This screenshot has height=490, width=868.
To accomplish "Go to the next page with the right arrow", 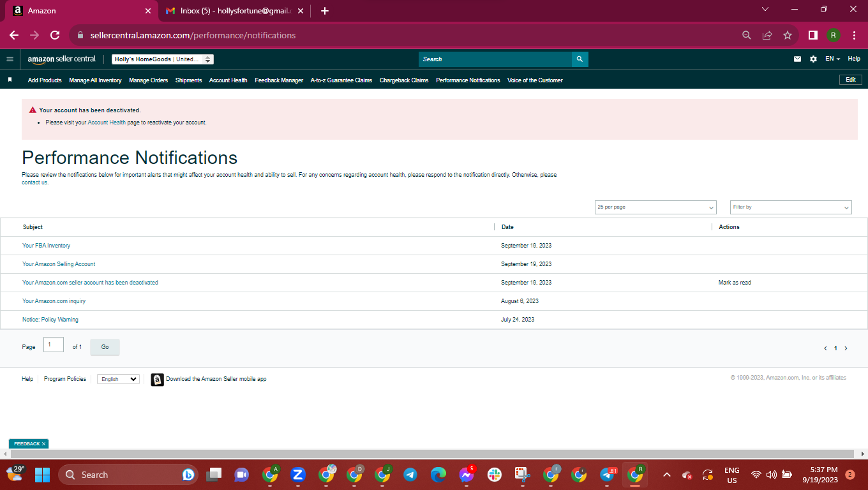I will pyautogui.click(x=846, y=348).
